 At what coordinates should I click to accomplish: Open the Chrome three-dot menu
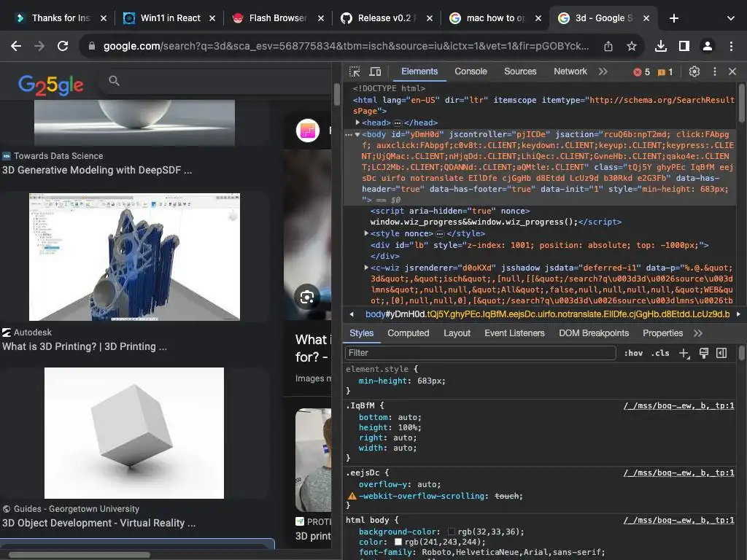point(731,46)
